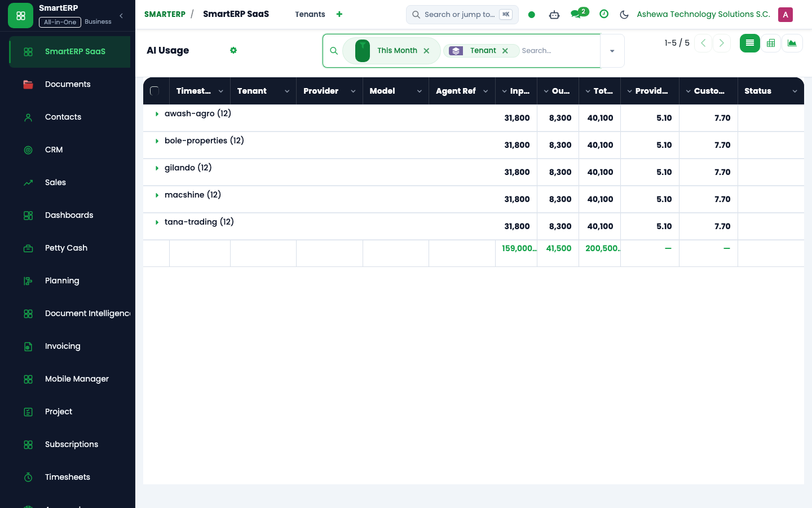Expand the bole-properties group
The width and height of the screenshot is (812, 508).
point(157,141)
